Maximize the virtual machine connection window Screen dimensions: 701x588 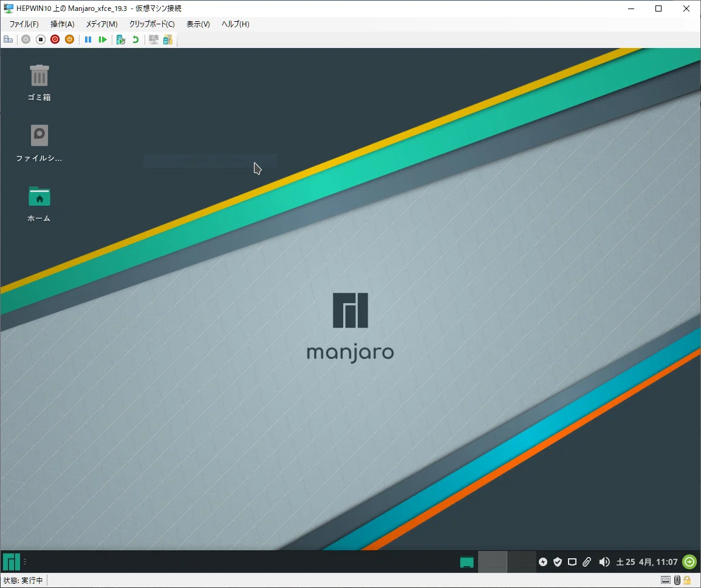coord(658,9)
